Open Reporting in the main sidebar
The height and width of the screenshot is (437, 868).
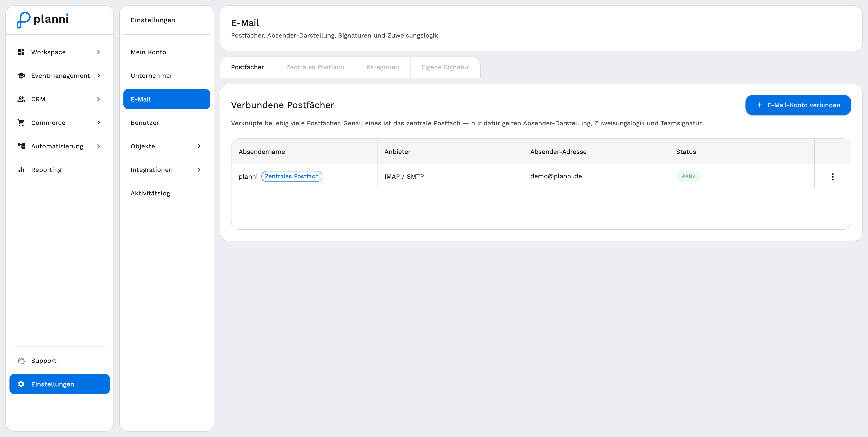[60, 170]
